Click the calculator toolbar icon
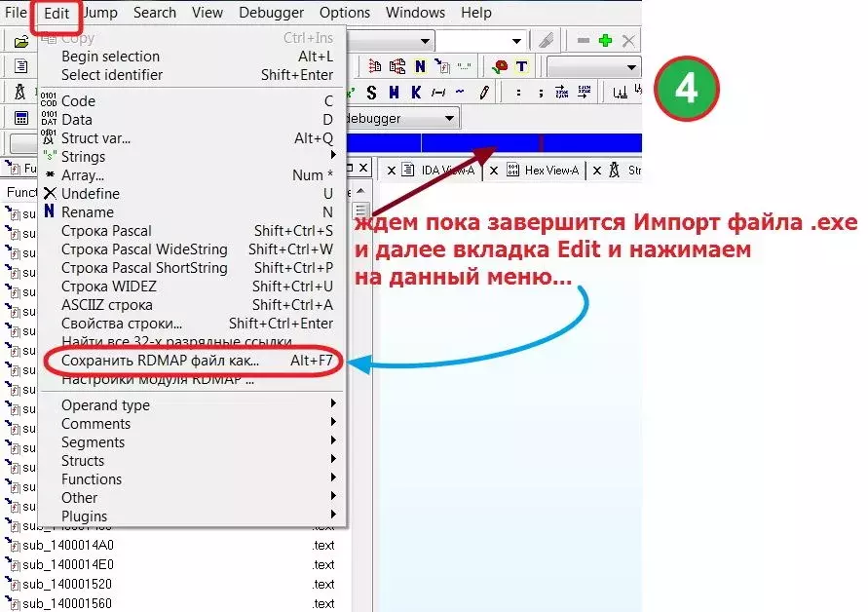The width and height of the screenshot is (868, 612). [21, 118]
